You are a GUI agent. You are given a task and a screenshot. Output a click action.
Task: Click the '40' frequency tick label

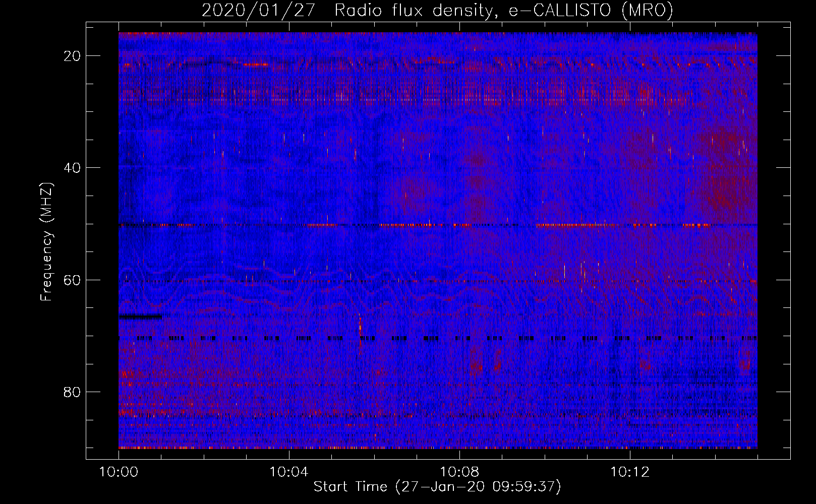click(x=72, y=168)
